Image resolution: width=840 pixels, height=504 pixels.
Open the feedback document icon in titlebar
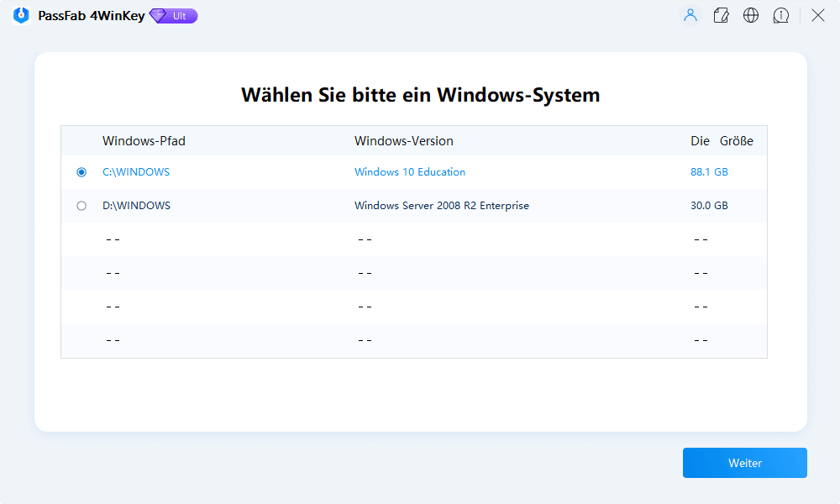coord(721,15)
